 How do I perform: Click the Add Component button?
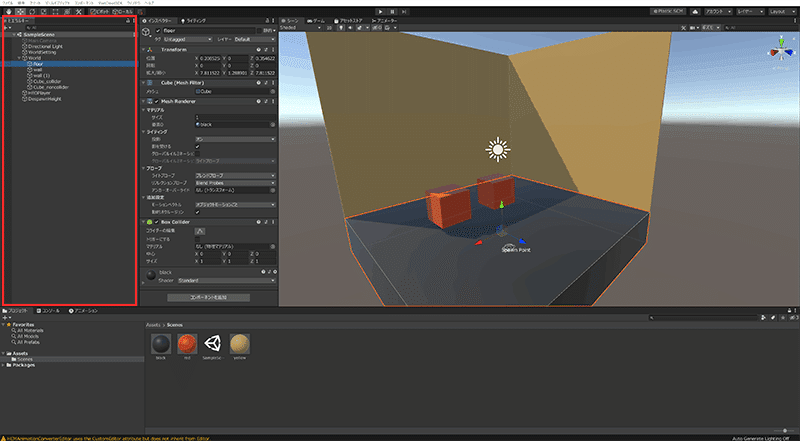point(209,297)
